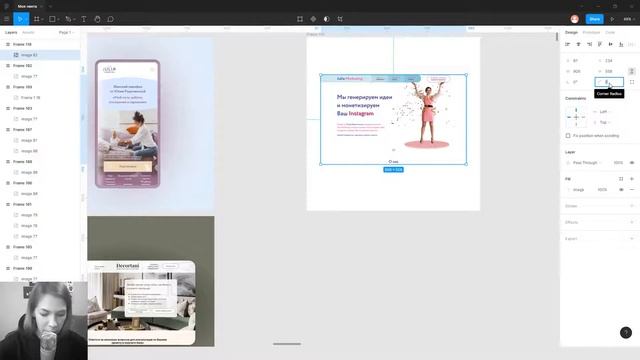
Task: Switch to the Assets tab
Action: [28, 32]
